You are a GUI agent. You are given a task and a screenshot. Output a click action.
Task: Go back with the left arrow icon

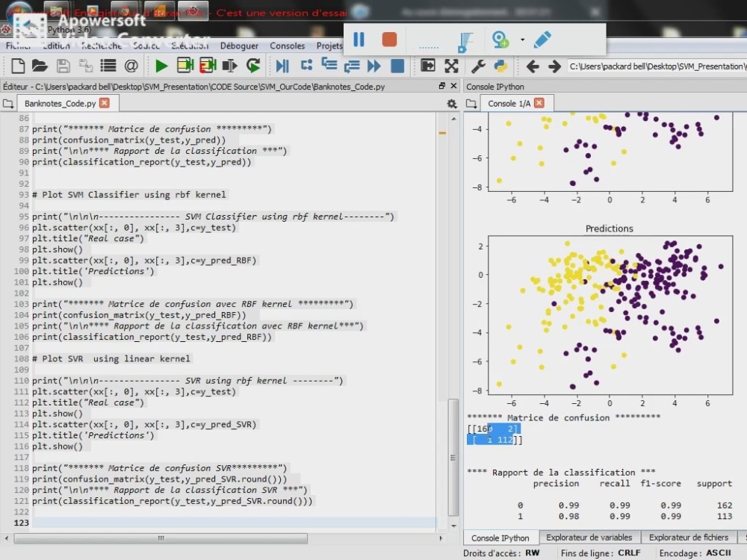(533, 66)
